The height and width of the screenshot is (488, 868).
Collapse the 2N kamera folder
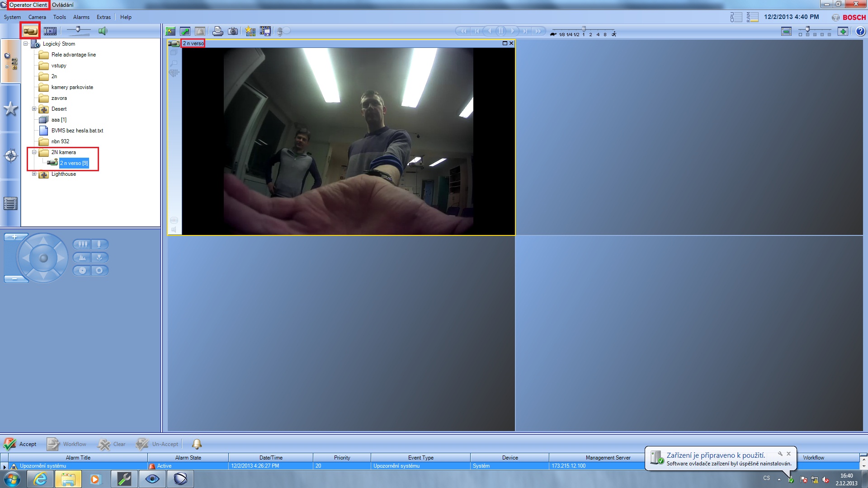pyautogui.click(x=34, y=152)
